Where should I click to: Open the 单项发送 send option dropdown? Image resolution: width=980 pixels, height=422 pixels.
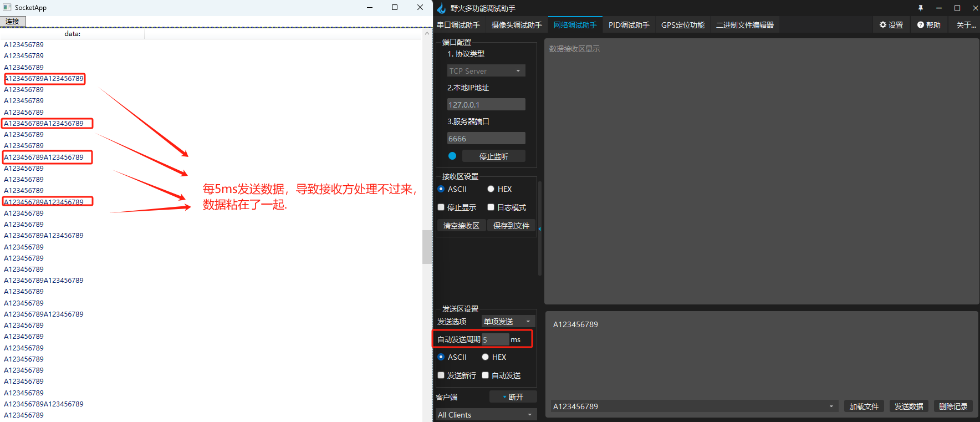pos(508,322)
